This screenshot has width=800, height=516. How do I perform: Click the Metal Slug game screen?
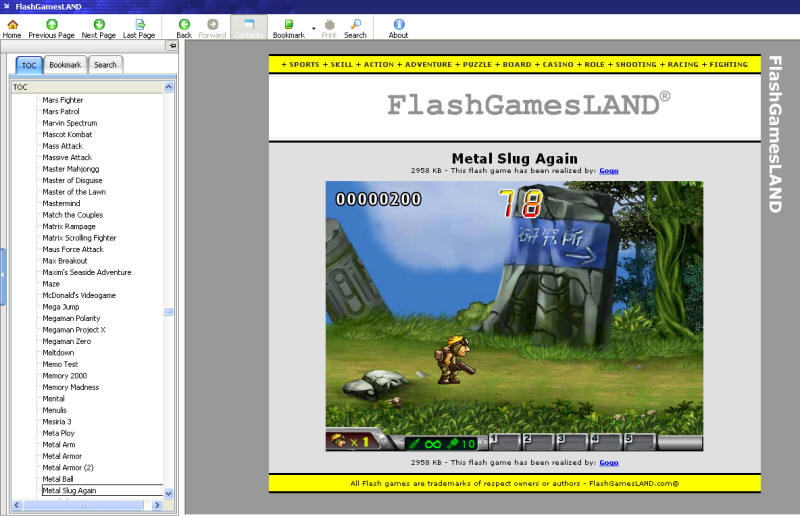(x=514, y=316)
